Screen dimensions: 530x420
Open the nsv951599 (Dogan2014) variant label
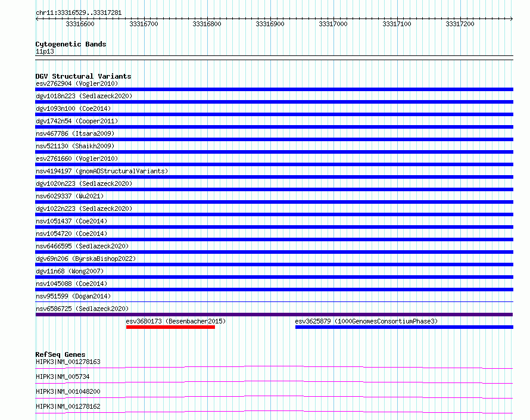click(x=73, y=296)
